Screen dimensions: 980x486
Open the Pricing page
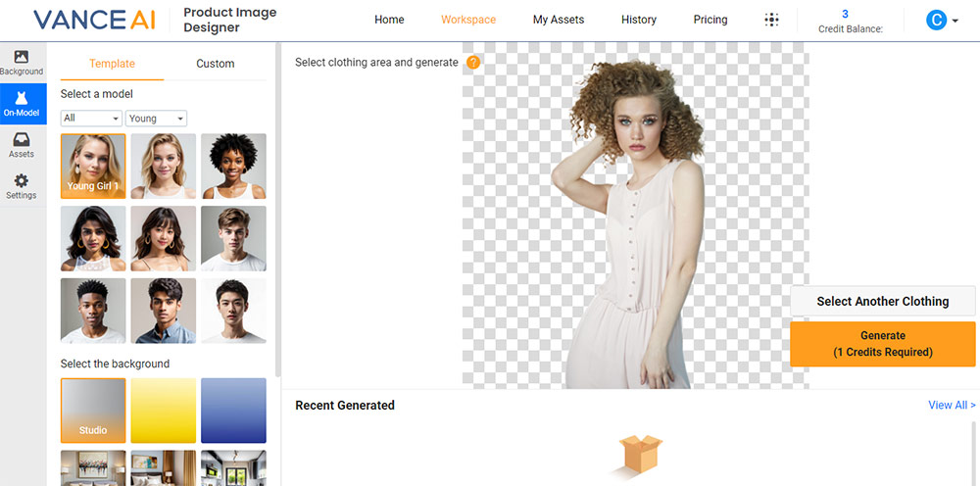(x=710, y=20)
